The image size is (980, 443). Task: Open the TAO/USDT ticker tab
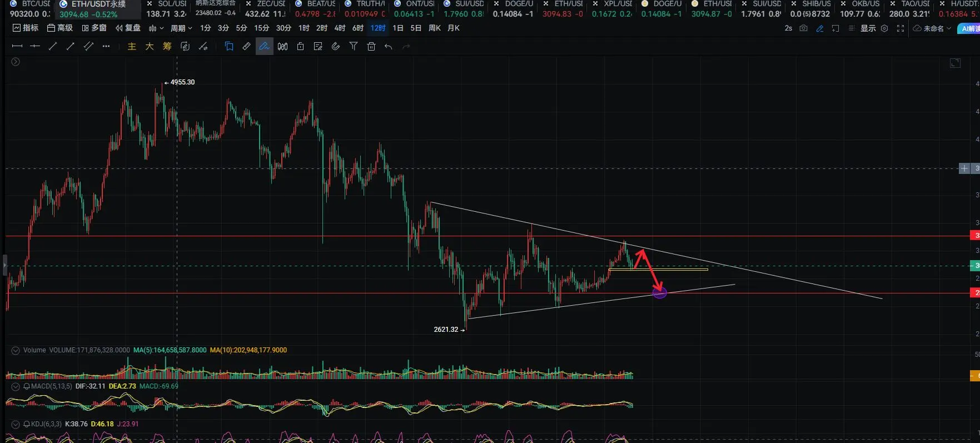pos(909,9)
